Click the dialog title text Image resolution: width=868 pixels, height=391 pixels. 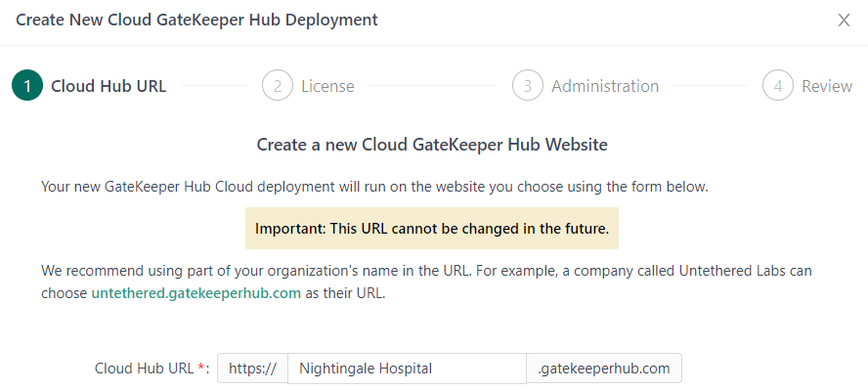pyautogui.click(x=196, y=20)
